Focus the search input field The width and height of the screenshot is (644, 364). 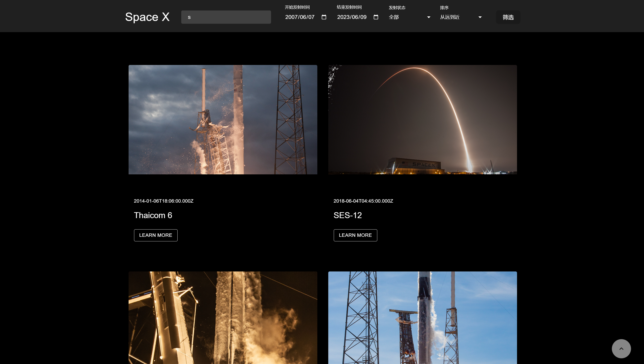point(226,17)
